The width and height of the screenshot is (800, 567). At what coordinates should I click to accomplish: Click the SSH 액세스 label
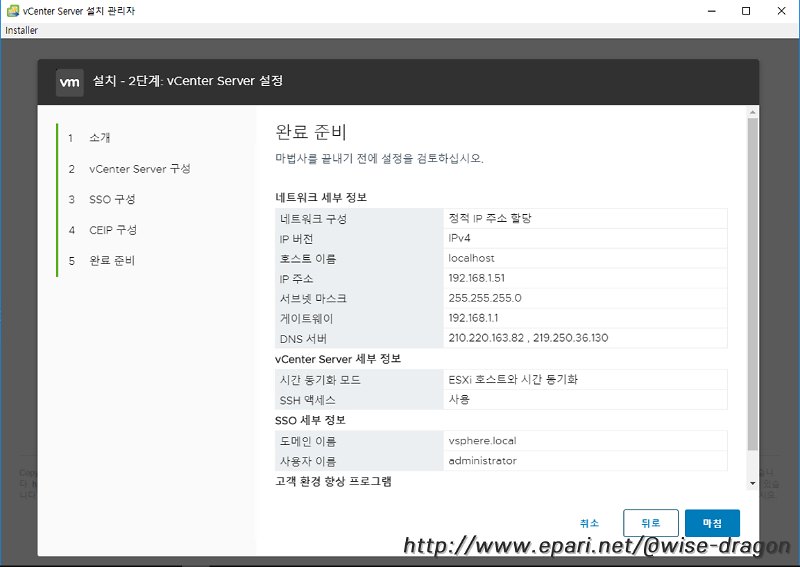307,400
